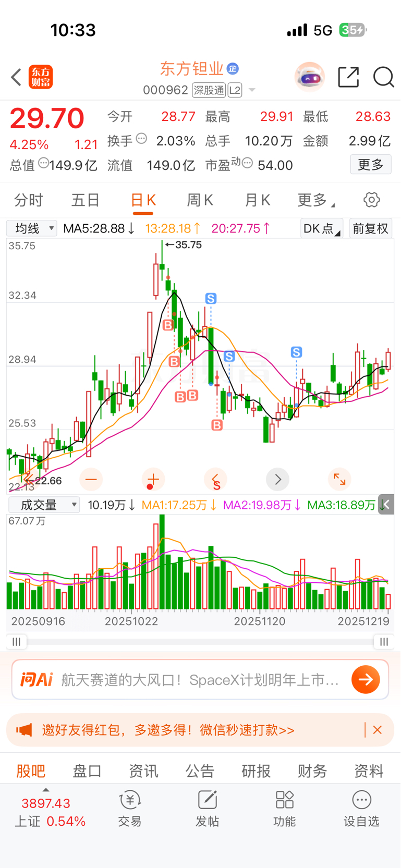Tap the next right-arrow chart icon
Viewport: 401px width, 868px height.
pos(278,479)
